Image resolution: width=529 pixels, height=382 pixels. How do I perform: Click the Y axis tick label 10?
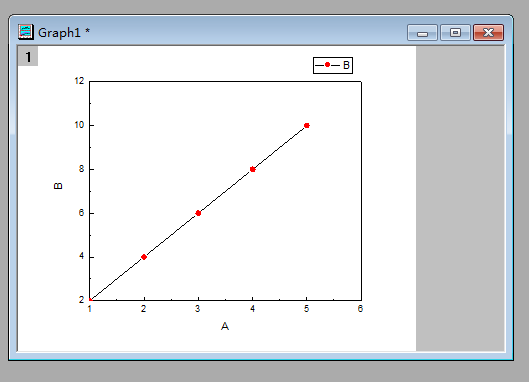point(79,125)
